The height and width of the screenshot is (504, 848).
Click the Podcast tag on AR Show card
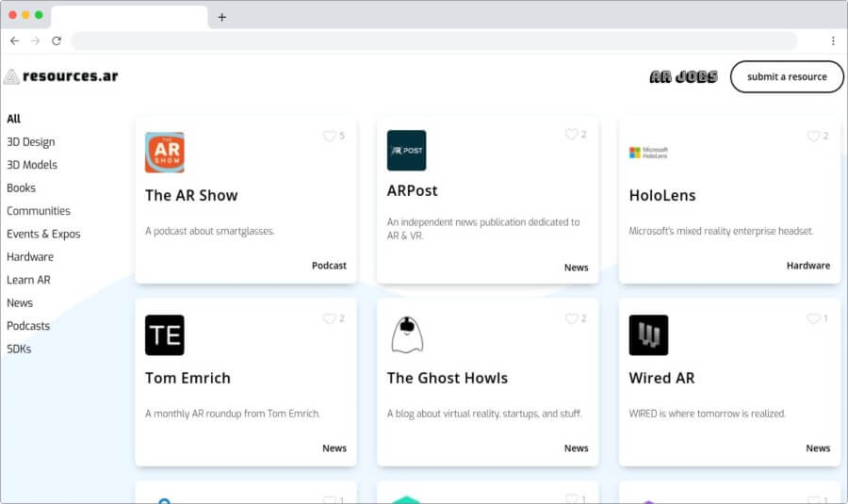click(x=329, y=266)
